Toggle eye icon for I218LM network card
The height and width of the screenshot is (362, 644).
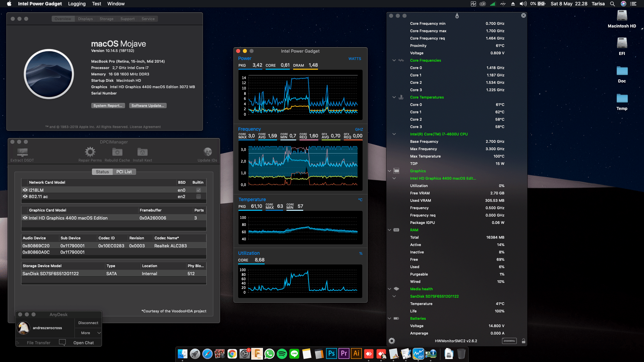(25, 190)
